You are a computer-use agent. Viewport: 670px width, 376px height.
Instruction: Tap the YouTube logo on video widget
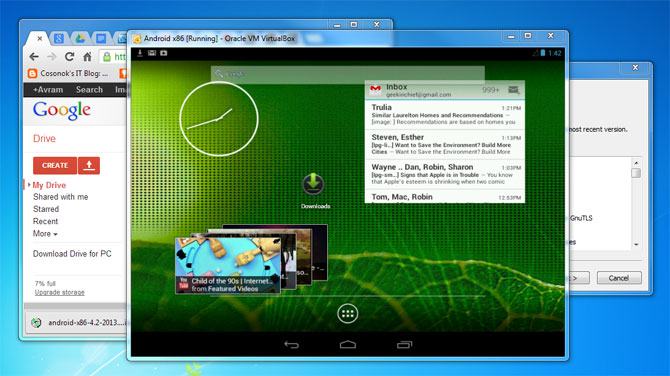pyautogui.click(x=184, y=284)
